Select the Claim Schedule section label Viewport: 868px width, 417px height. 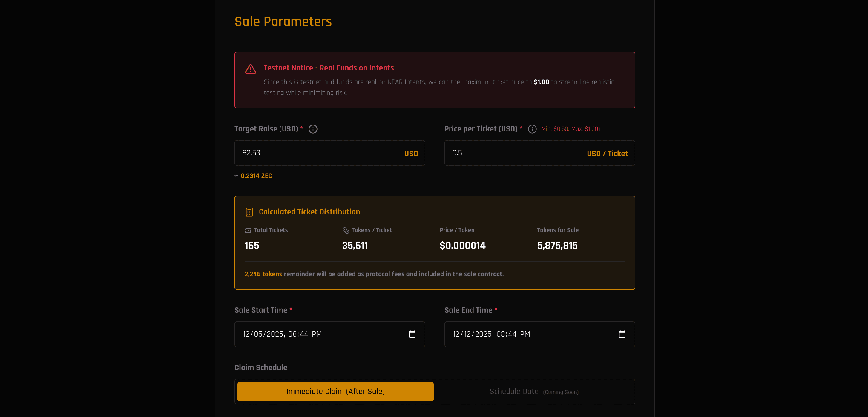pyautogui.click(x=260, y=367)
